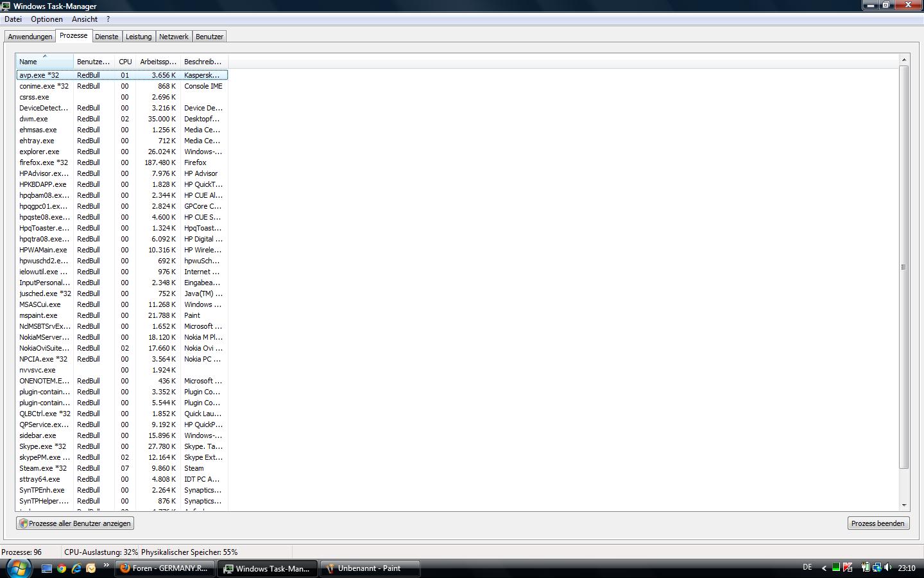Viewport: 924px width, 578px height.
Task: Select nvvsvc.exe process
Action: coord(122,370)
